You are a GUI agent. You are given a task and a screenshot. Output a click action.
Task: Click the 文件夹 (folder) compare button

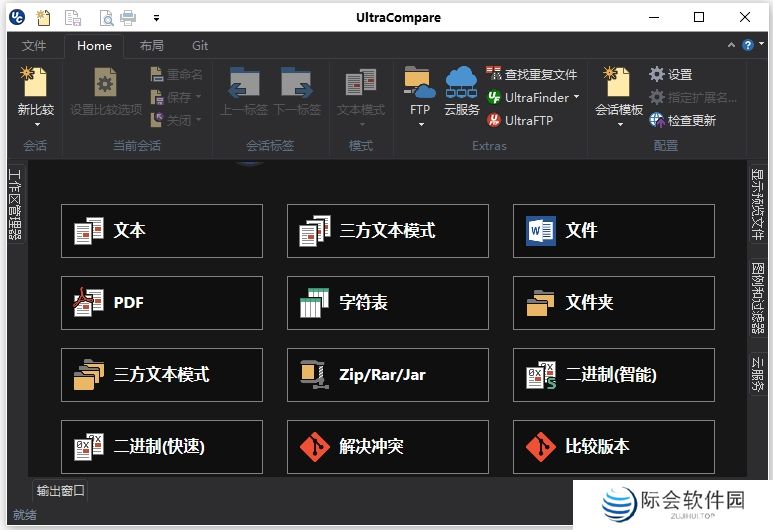(614, 302)
